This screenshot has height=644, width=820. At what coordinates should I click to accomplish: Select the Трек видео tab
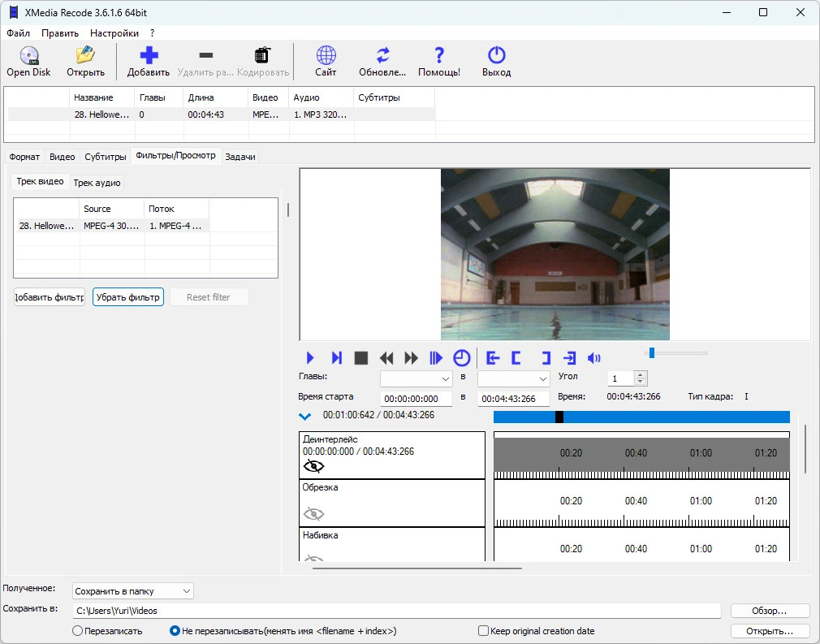41,182
